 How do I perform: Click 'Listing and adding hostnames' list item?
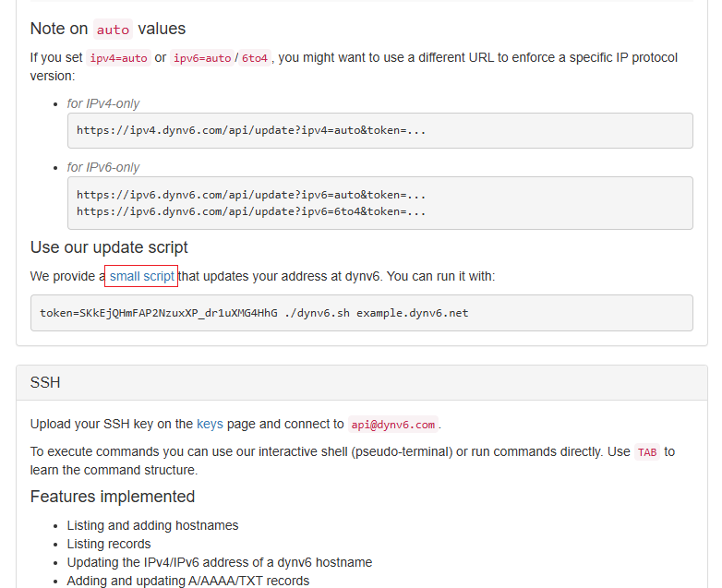152,525
